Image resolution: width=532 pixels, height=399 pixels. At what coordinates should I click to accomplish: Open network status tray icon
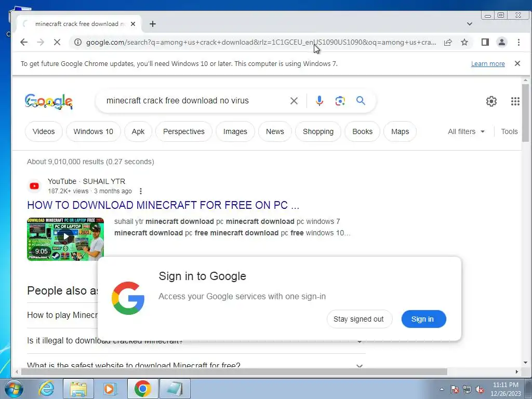click(467, 390)
